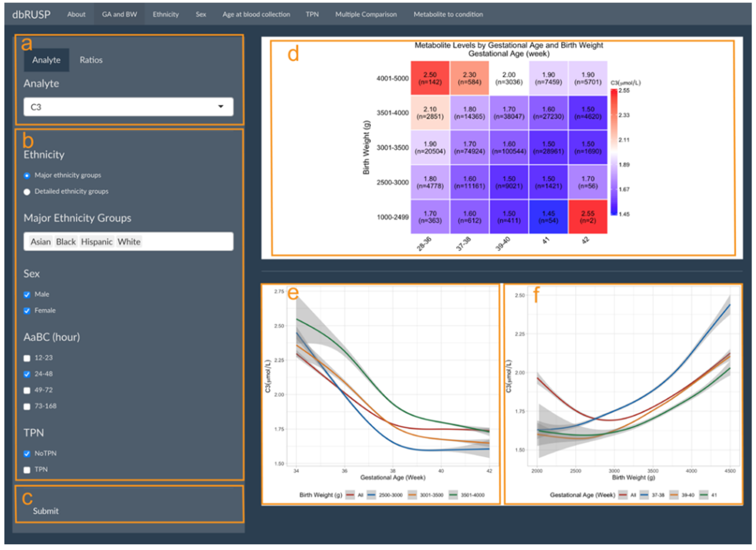Select the Analyte tab
This screenshot has width=756, height=550.
pyautogui.click(x=46, y=60)
